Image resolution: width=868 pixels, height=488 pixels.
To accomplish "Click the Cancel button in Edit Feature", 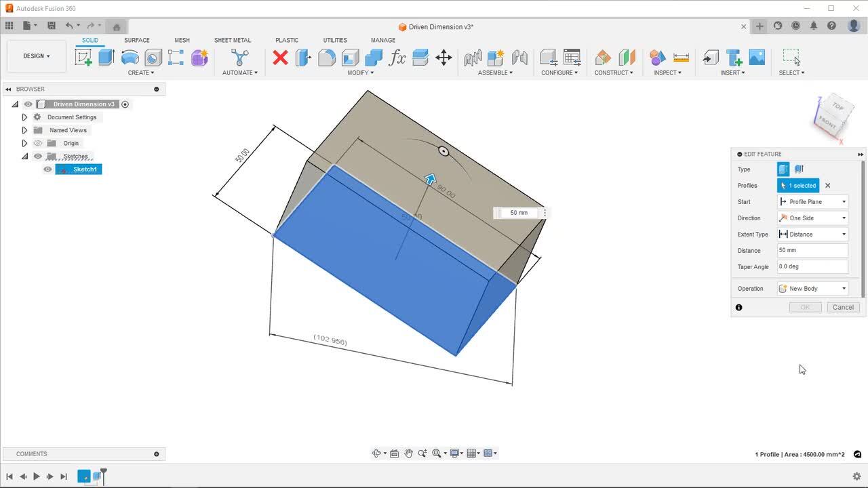I will pos(843,307).
